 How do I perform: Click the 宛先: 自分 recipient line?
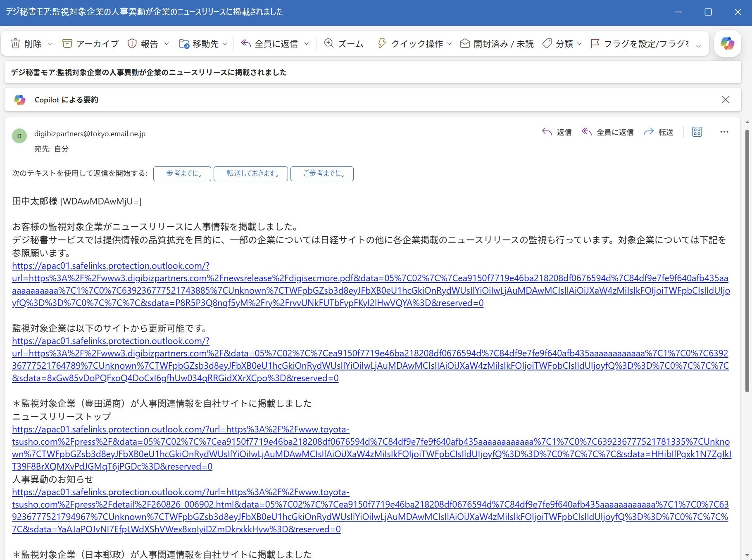pyautogui.click(x=51, y=149)
